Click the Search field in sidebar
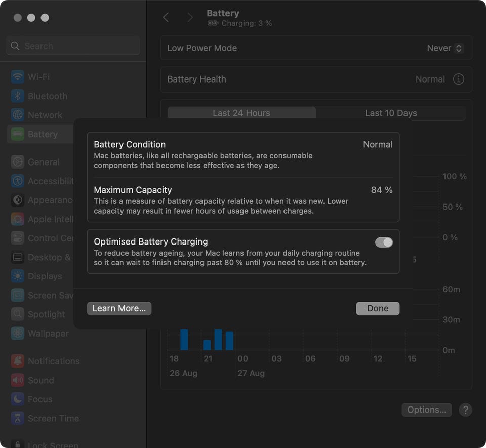 click(73, 46)
